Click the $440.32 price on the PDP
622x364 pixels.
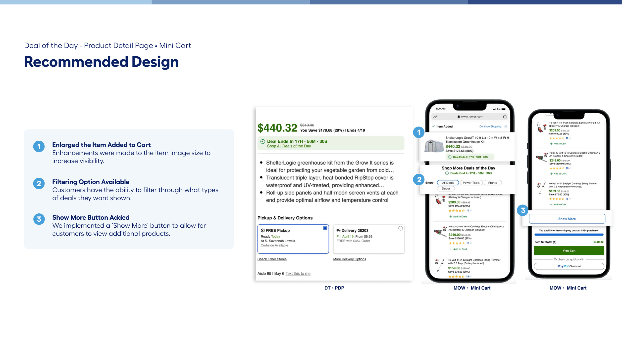click(x=277, y=128)
